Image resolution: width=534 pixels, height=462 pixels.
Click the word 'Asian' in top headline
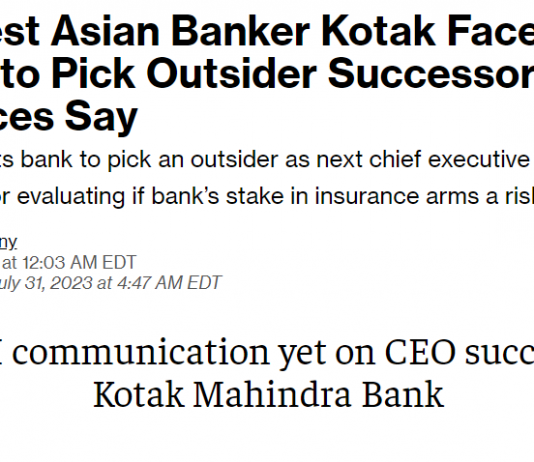point(105,31)
